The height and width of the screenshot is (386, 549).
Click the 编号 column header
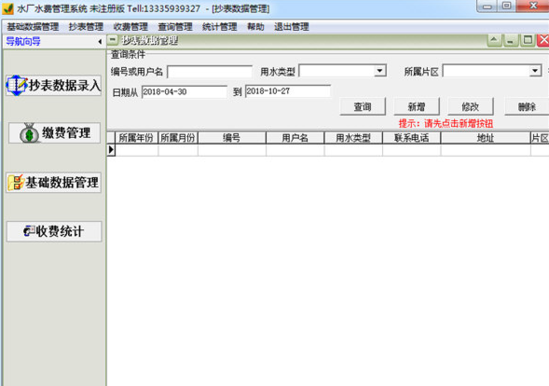[x=232, y=138]
